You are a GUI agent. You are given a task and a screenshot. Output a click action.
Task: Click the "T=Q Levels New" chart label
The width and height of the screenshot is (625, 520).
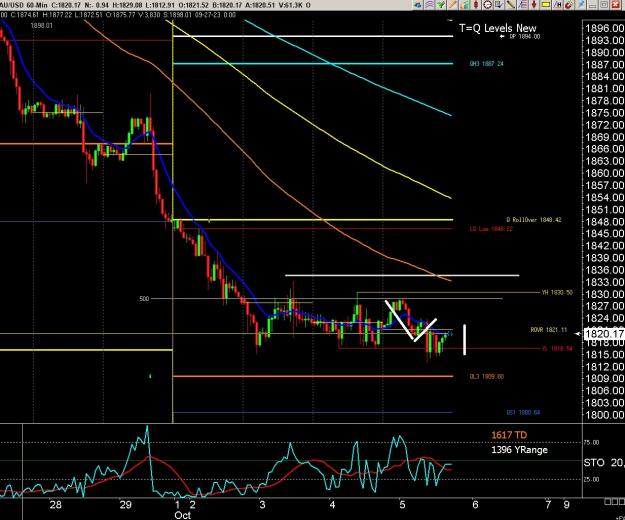tap(497, 28)
